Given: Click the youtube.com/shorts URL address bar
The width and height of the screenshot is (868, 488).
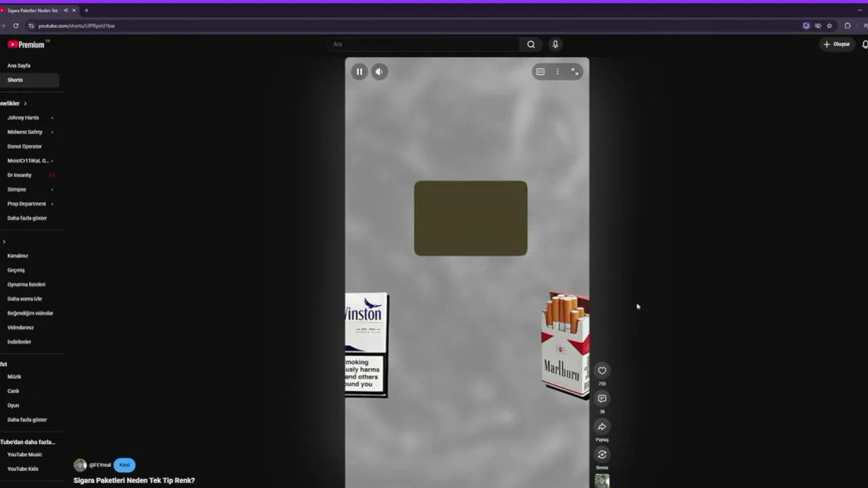Looking at the screenshot, I should (76, 26).
